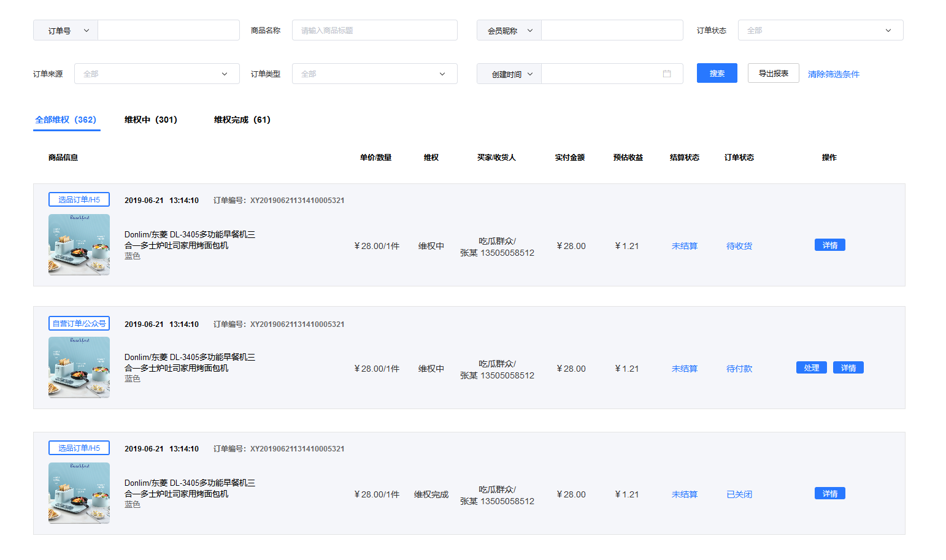Expand the 订单号 selector dropdown
The width and height of the screenshot is (946, 560).
point(65,29)
